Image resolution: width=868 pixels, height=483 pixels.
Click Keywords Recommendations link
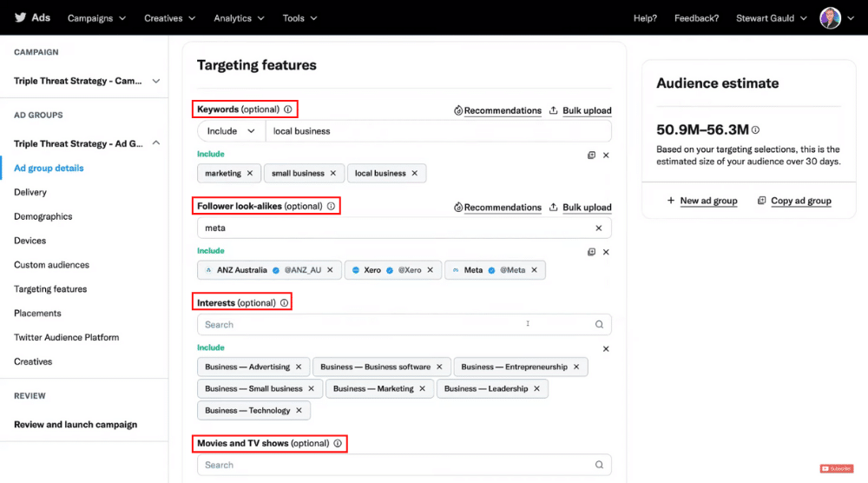[497, 110]
